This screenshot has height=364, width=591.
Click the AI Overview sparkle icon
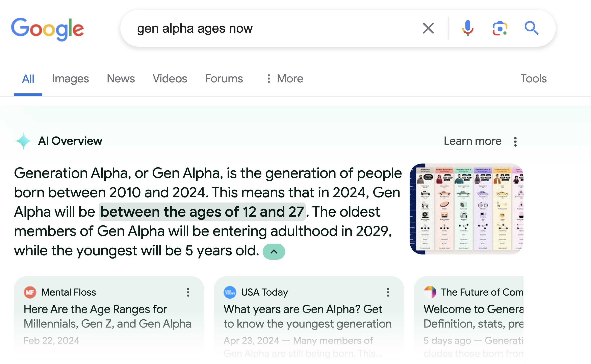coord(23,141)
